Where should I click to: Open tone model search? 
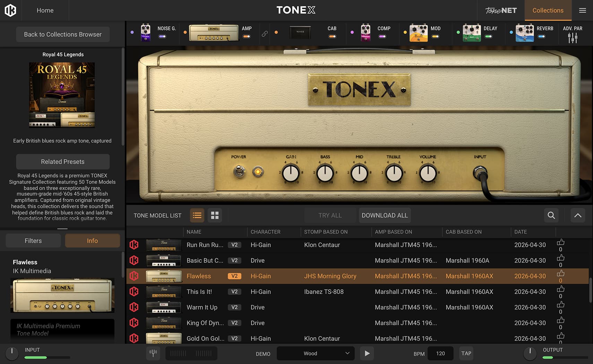[x=551, y=215]
